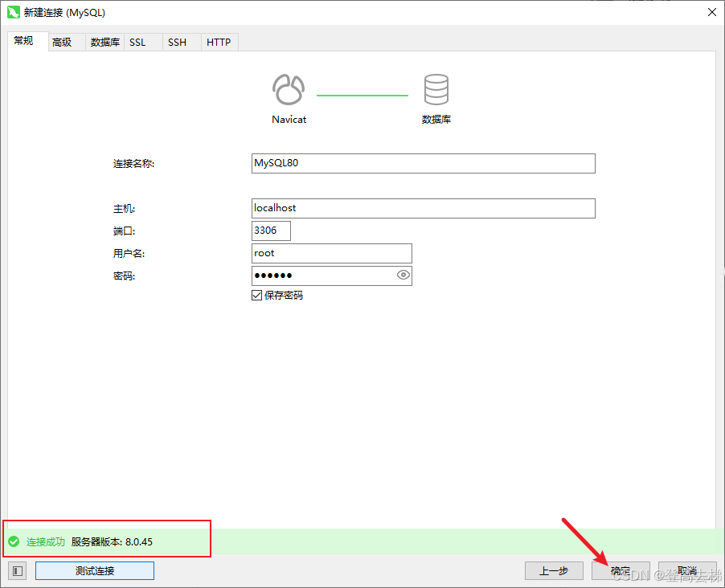Click the port field 3306

[271, 231]
